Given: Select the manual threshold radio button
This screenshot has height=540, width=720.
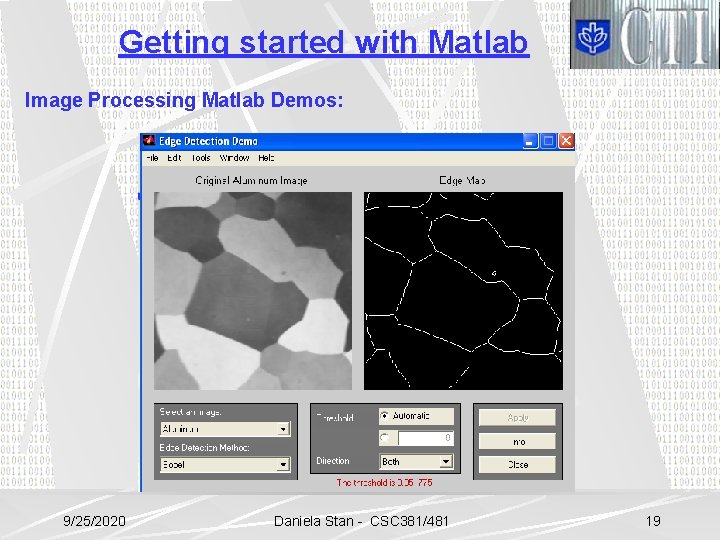Looking at the screenshot, I should point(384,438).
